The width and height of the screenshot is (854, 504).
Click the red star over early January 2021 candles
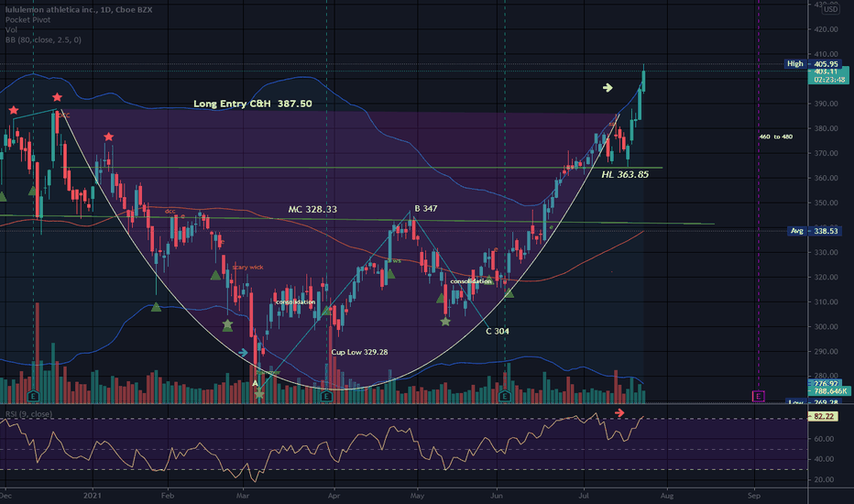(108, 137)
